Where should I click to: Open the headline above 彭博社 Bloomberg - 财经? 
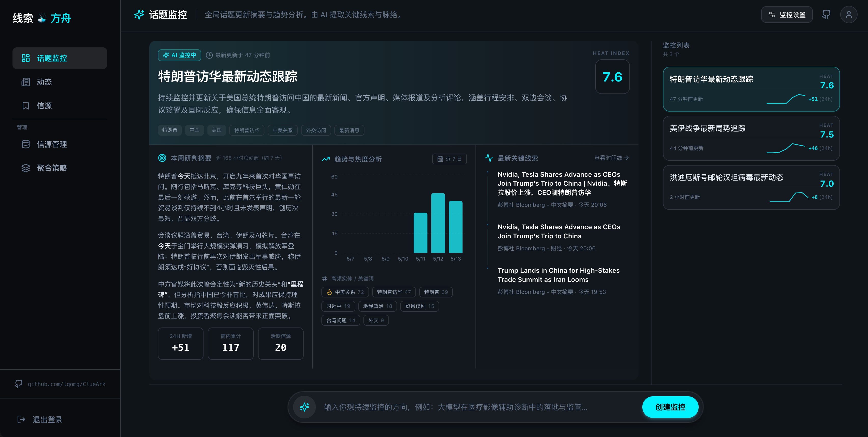(559, 231)
